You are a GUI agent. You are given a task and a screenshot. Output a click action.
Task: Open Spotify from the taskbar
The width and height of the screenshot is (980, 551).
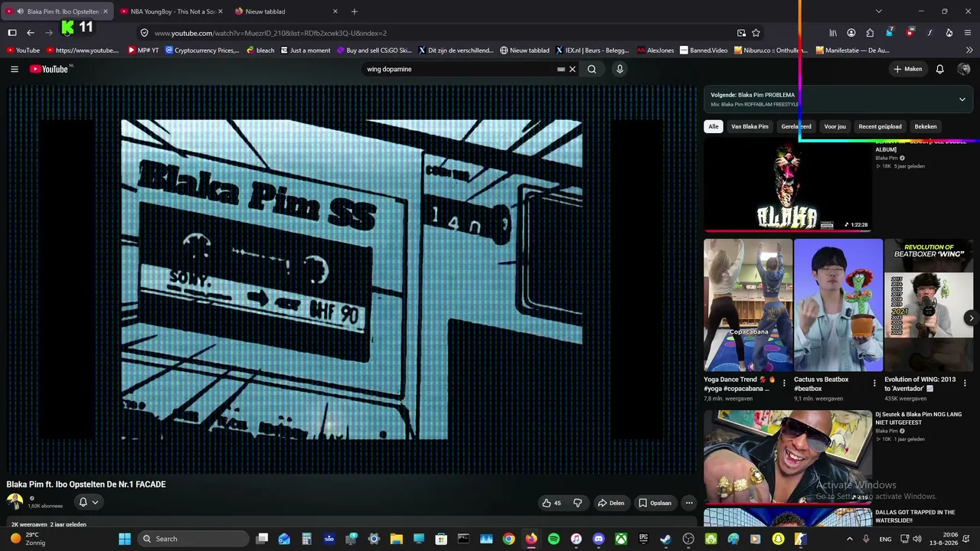(x=554, y=539)
